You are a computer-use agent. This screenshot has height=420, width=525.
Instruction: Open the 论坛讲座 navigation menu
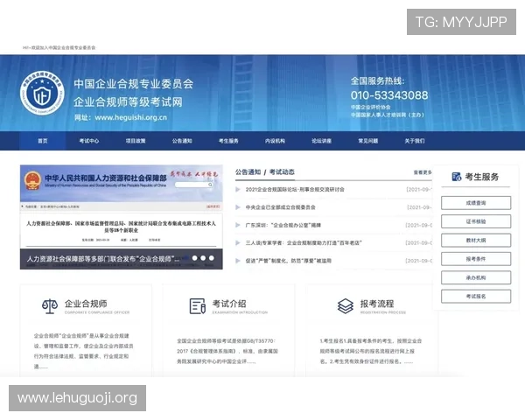(x=322, y=141)
